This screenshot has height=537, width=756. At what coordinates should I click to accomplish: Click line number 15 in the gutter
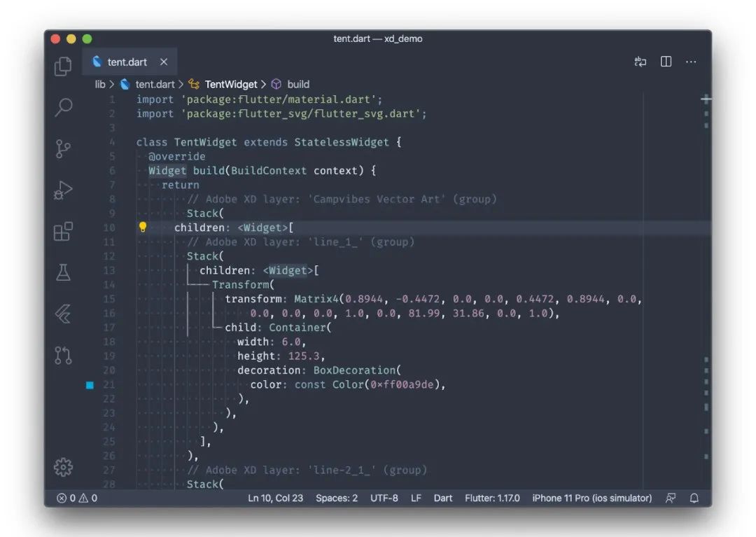(109, 299)
